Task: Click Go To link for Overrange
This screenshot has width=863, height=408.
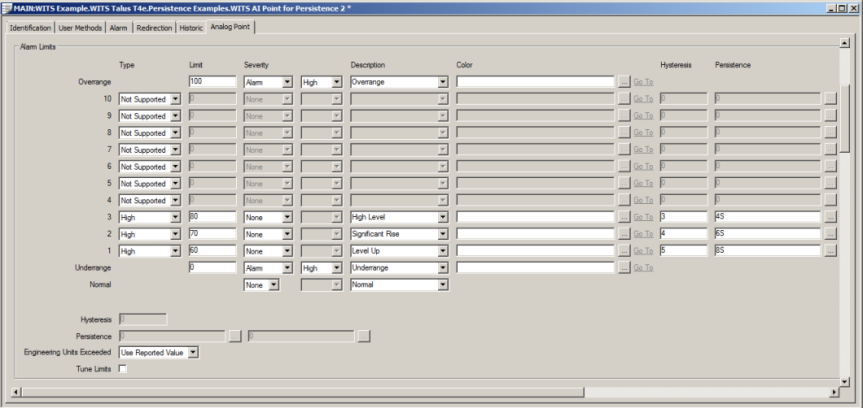Action: coord(643,83)
